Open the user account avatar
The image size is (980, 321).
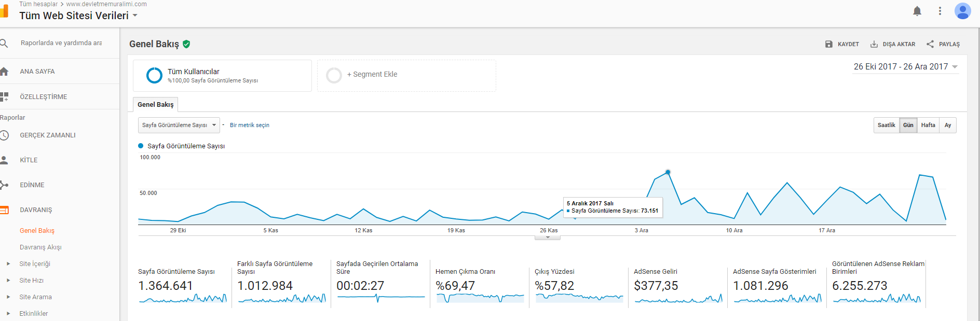pos(963,11)
